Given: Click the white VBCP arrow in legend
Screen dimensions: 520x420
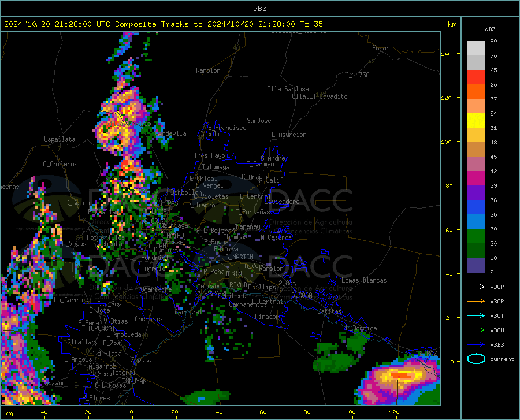Looking at the screenshot, I should click(x=476, y=287).
